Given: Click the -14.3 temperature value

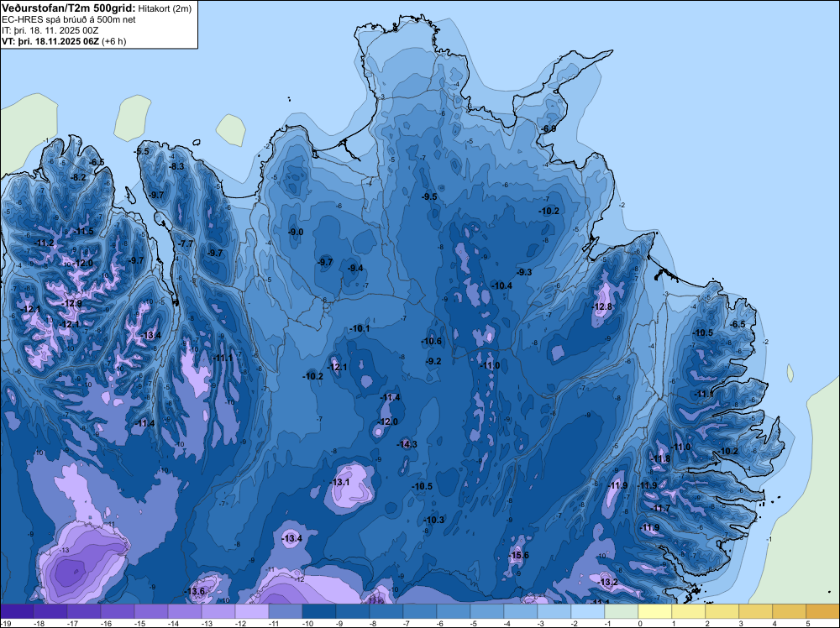Looking at the screenshot, I should click(407, 444).
